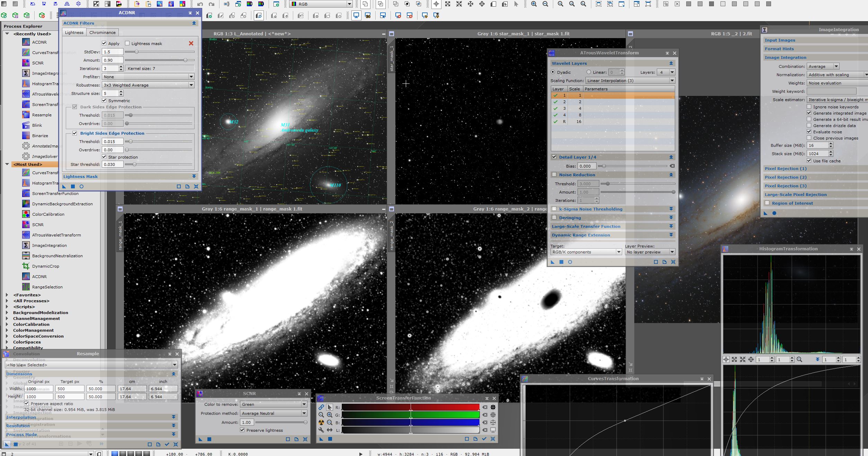Toggle Symmetric checkbox in ACDNR

tap(104, 100)
